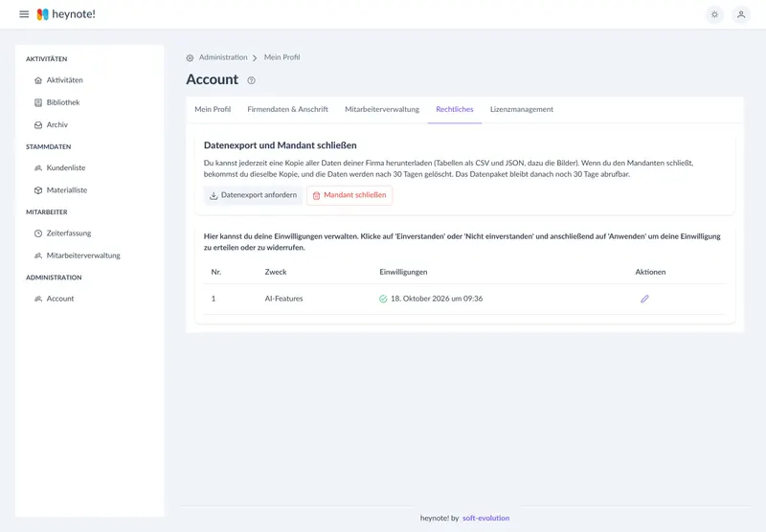This screenshot has width=766, height=532.
Task: Click the breadcrumb chevron separator
Action: [255, 57]
